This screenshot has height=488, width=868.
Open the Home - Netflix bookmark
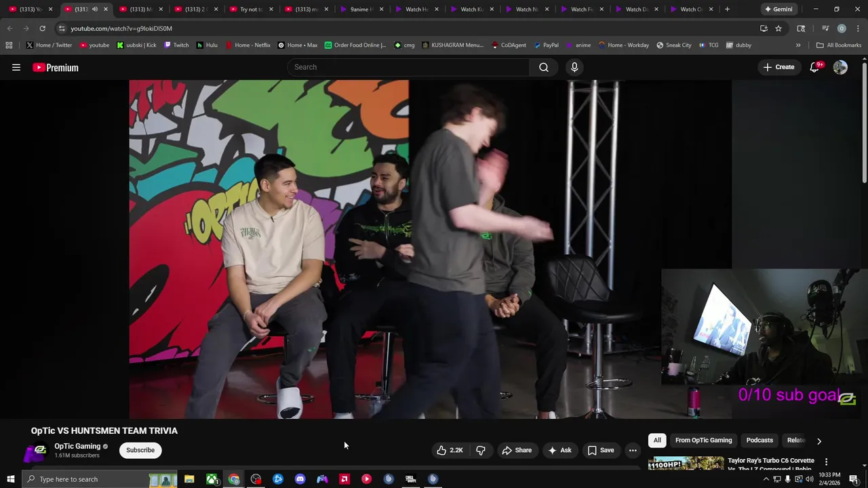248,45
